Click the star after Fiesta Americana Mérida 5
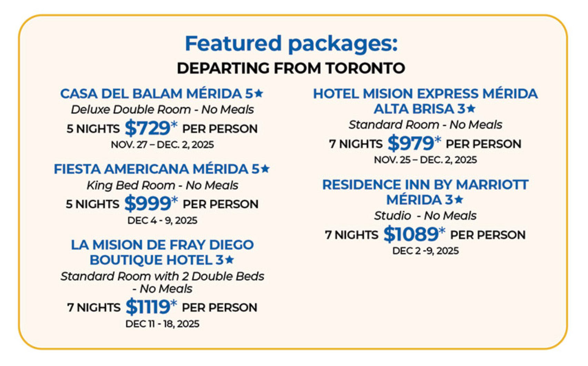The image size is (588, 366). (x=265, y=169)
